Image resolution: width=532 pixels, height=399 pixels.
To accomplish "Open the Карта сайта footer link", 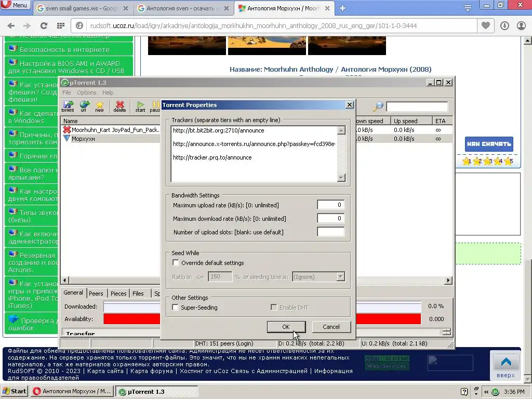I will pos(105,371).
